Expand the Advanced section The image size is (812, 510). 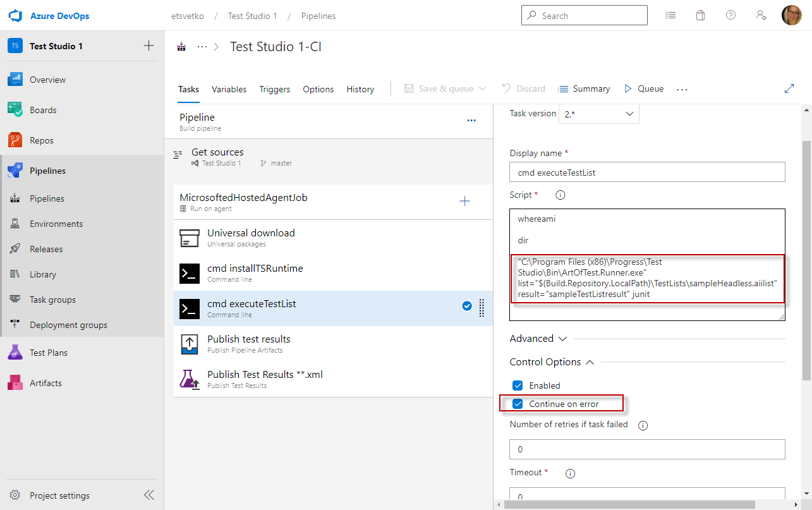tap(538, 339)
